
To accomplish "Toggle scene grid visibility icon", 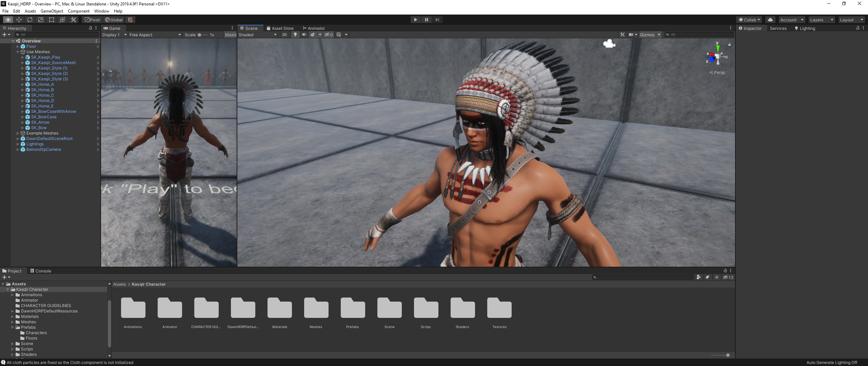I will [x=338, y=35].
